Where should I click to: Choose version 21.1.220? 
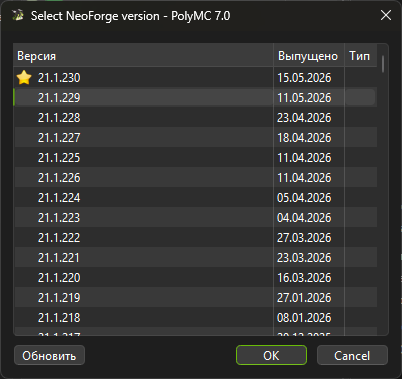click(195, 277)
